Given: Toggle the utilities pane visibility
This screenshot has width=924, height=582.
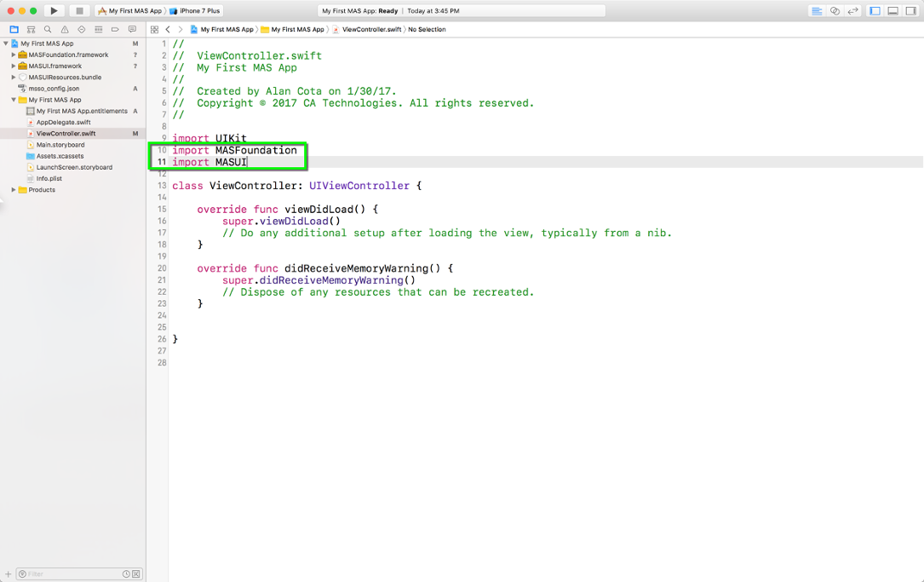Looking at the screenshot, I should click(911, 10).
